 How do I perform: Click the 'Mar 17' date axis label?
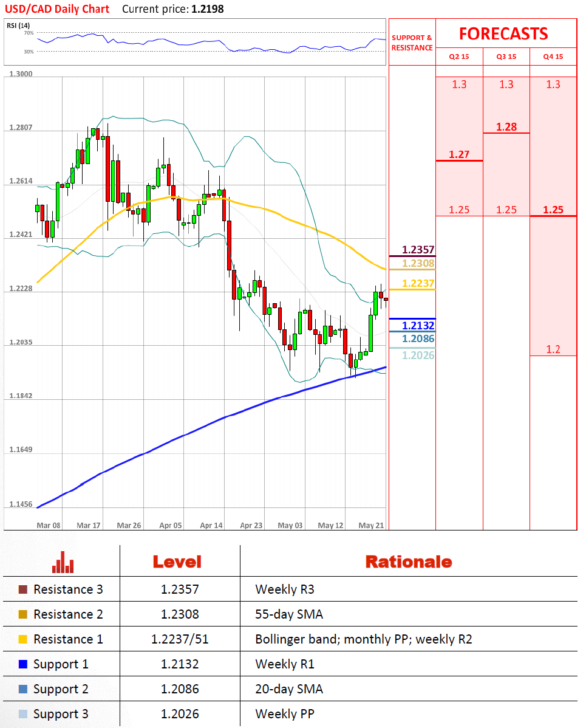[x=88, y=525]
